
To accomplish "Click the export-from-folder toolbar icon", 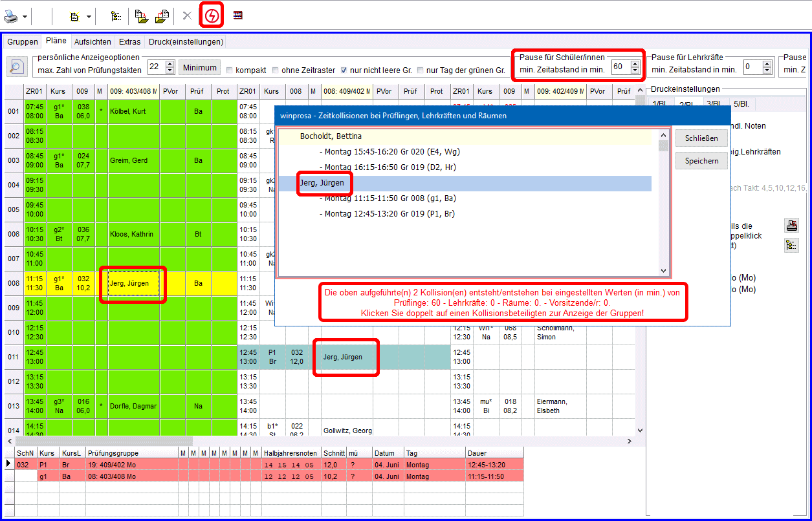I will (162, 16).
